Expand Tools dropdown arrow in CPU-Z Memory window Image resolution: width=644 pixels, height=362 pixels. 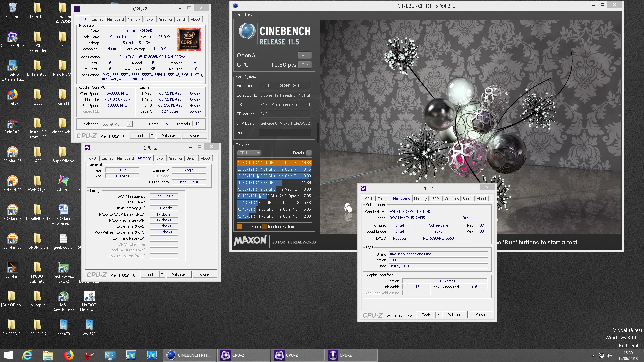tap(162, 274)
